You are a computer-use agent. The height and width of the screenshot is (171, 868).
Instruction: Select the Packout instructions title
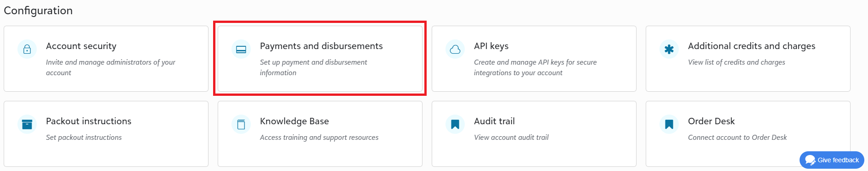(89, 121)
